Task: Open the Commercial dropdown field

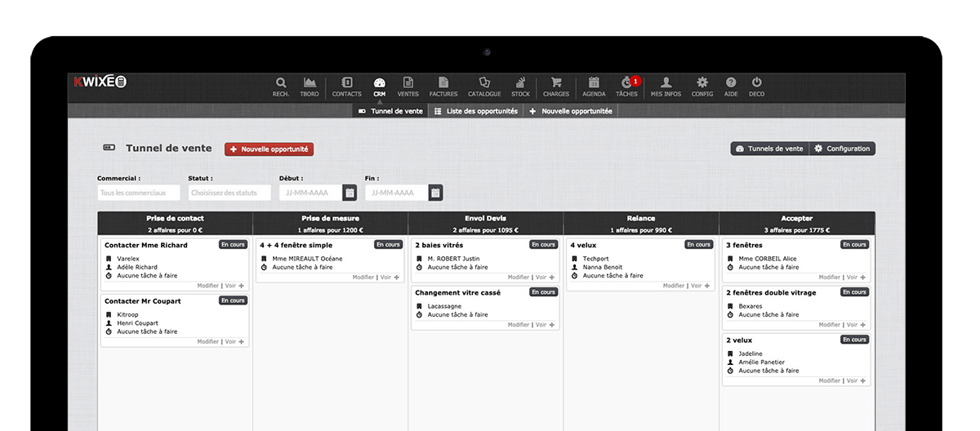Action: tap(138, 193)
